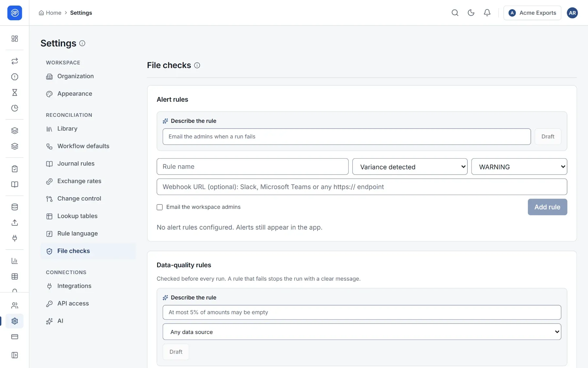This screenshot has width=588, height=368.
Task: Open the bar chart icon in left rail
Action: 15,261
